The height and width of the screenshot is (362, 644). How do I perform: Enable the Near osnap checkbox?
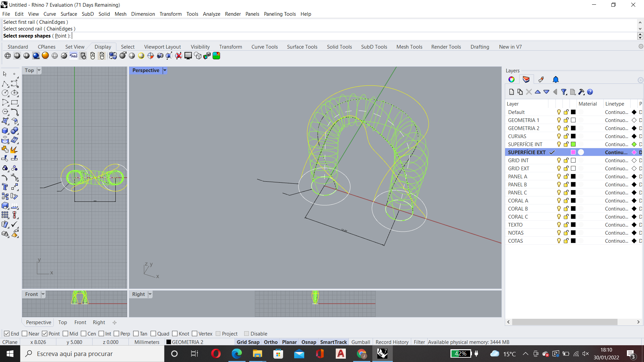pos(24,334)
